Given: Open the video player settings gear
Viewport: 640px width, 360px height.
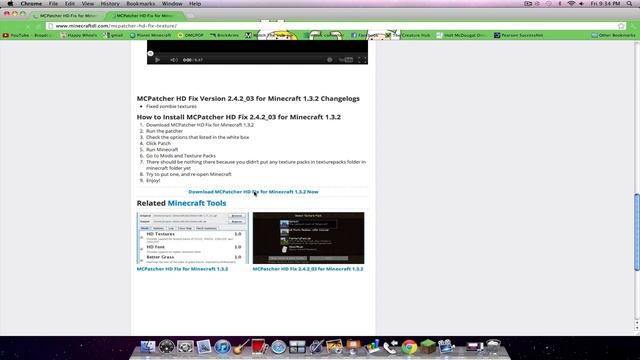Looking at the screenshot, I should 329,60.
